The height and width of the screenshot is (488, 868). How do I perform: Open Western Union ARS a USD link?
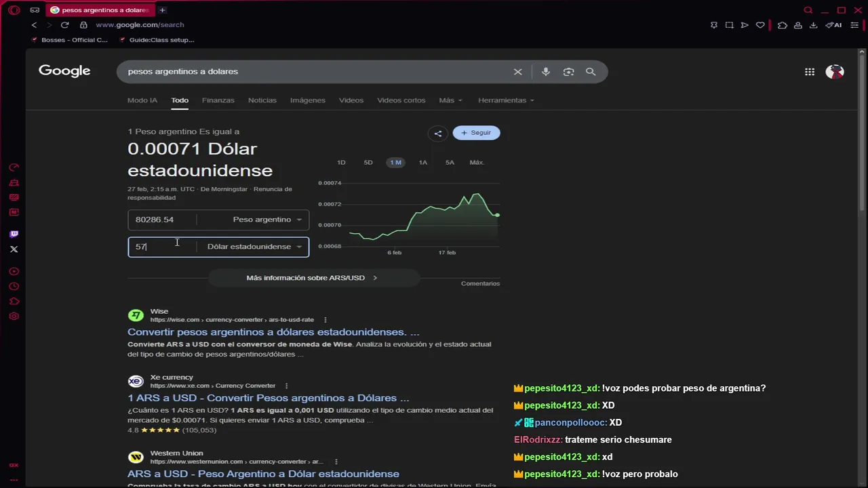click(x=263, y=474)
